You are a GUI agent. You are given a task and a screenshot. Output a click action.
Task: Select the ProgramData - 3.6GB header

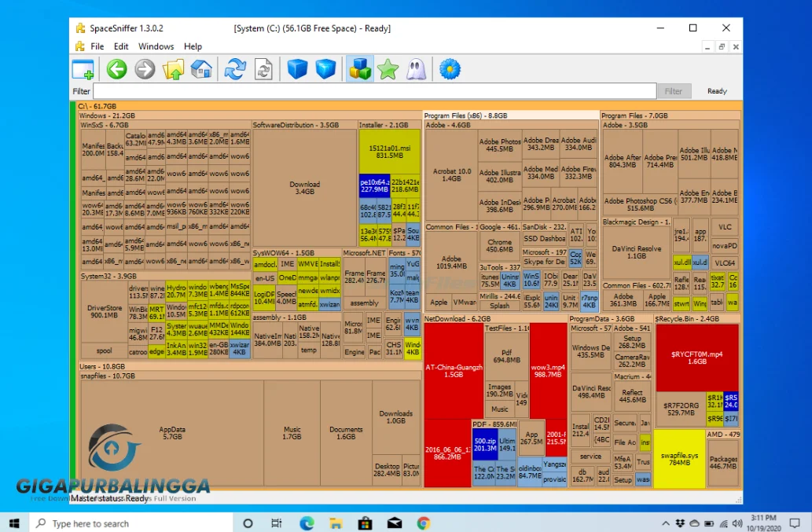(610, 319)
